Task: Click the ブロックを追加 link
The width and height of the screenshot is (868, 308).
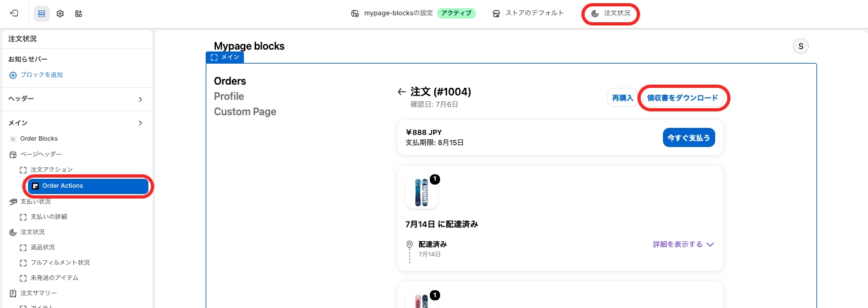Action: [x=41, y=75]
